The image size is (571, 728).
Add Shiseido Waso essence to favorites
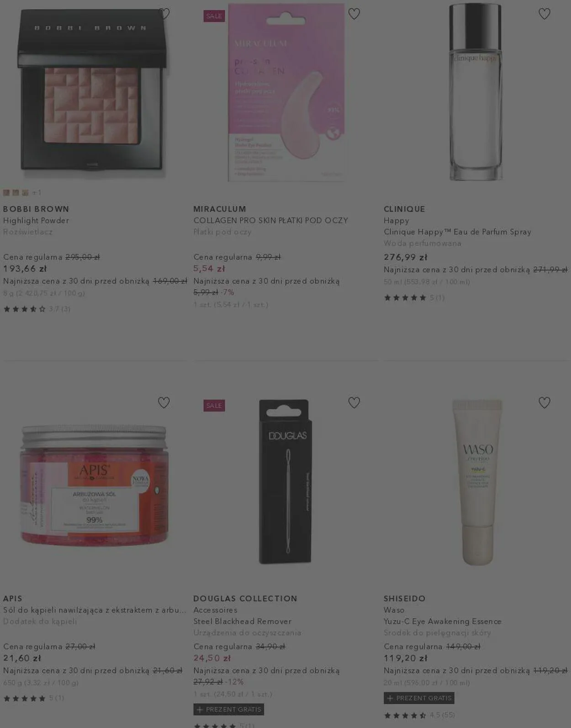[x=544, y=402]
